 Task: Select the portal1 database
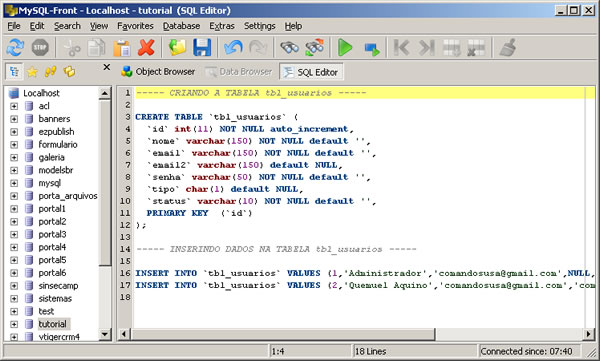(52, 209)
